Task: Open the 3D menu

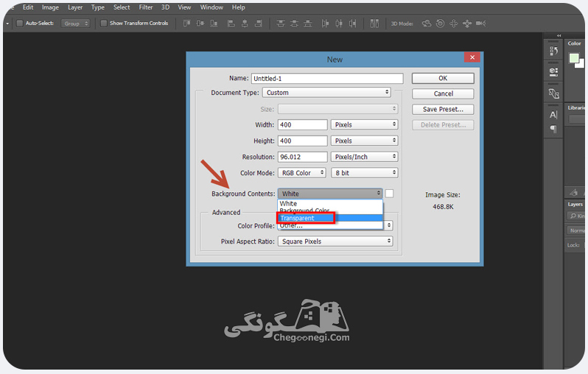Action: pos(165,7)
